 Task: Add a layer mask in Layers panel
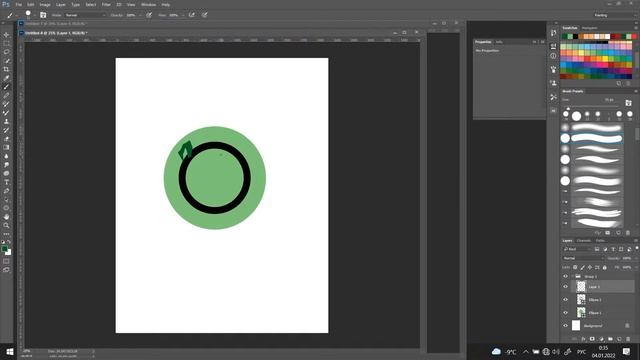[x=592, y=339]
